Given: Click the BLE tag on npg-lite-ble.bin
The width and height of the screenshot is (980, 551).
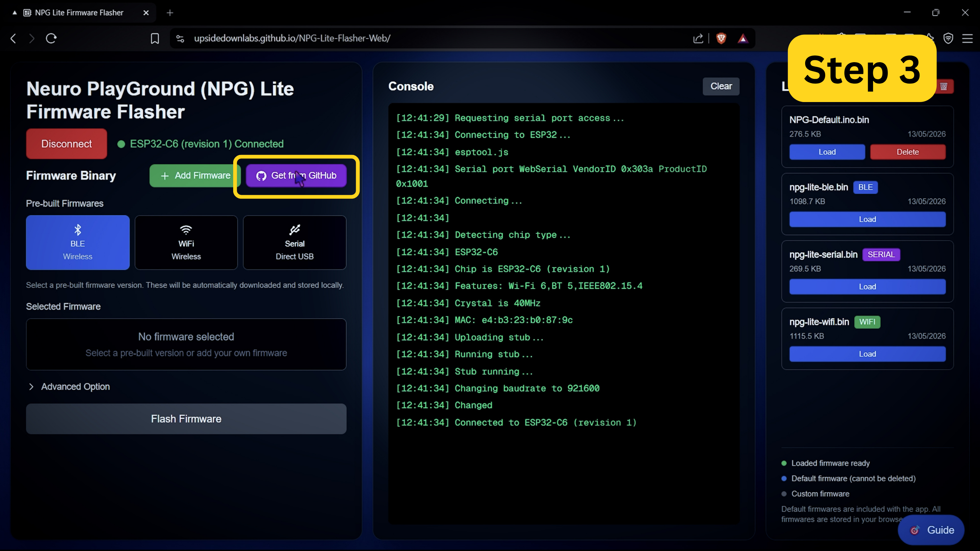Looking at the screenshot, I should 865,187.
